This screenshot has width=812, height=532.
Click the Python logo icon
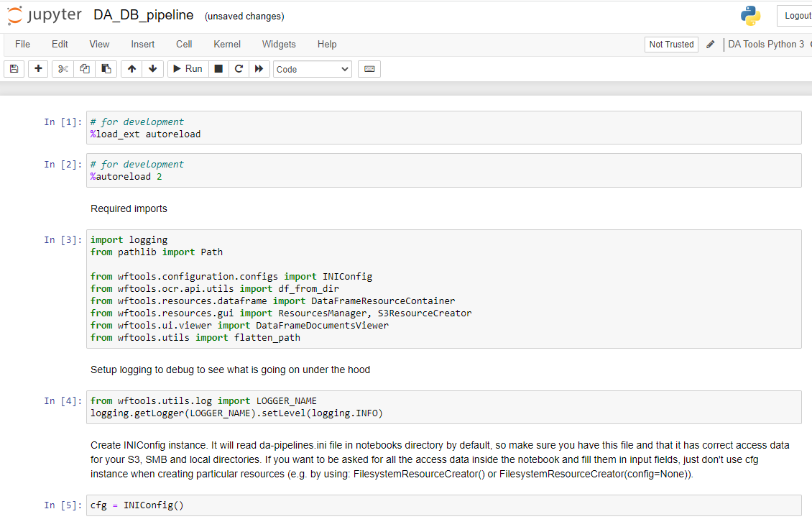coord(750,16)
